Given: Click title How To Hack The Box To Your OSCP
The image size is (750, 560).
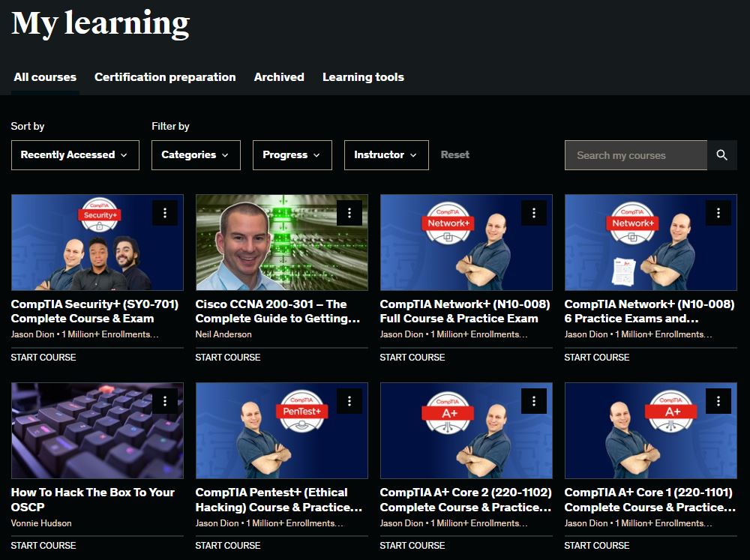Looking at the screenshot, I should point(93,499).
